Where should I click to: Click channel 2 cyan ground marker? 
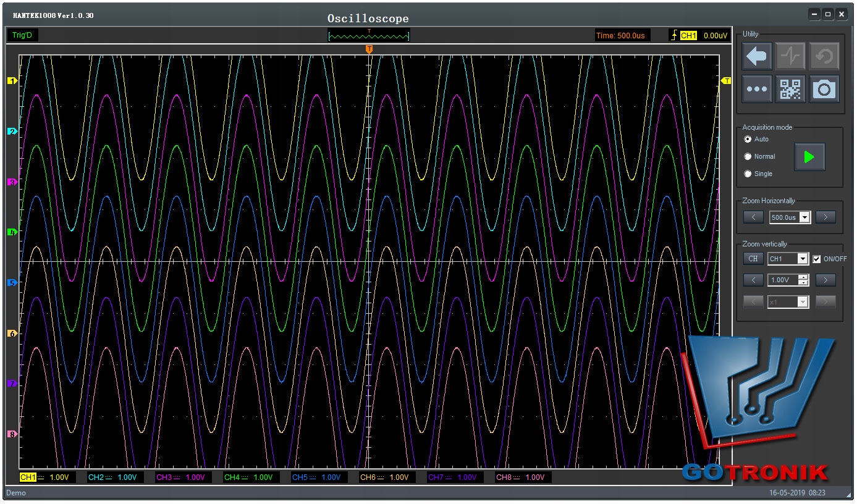point(12,132)
